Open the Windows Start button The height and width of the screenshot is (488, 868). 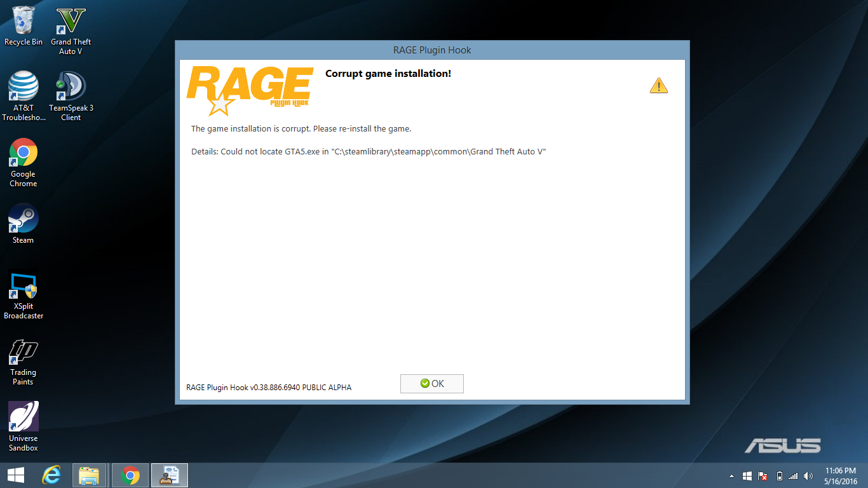pos(16,475)
